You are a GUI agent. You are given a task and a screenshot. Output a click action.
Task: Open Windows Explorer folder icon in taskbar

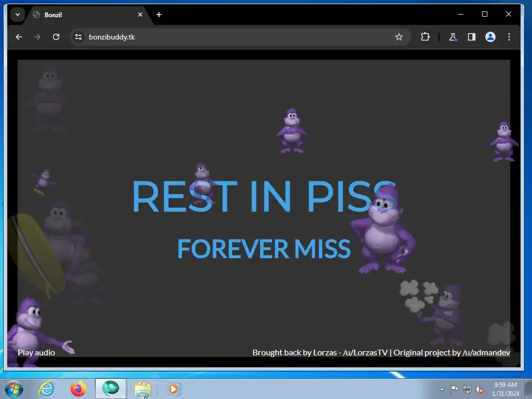[x=143, y=389]
